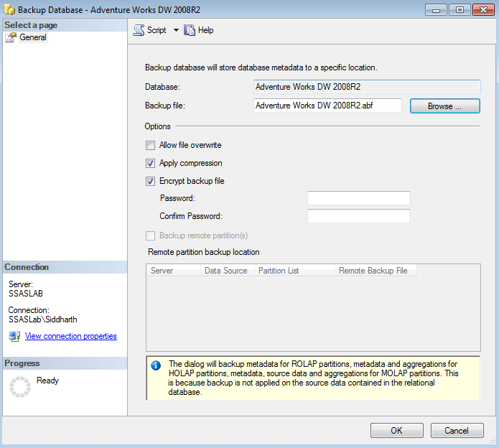Viewport: 499px width, 448px height.
Task: Click the progress spinner icon
Action: click(20, 387)
